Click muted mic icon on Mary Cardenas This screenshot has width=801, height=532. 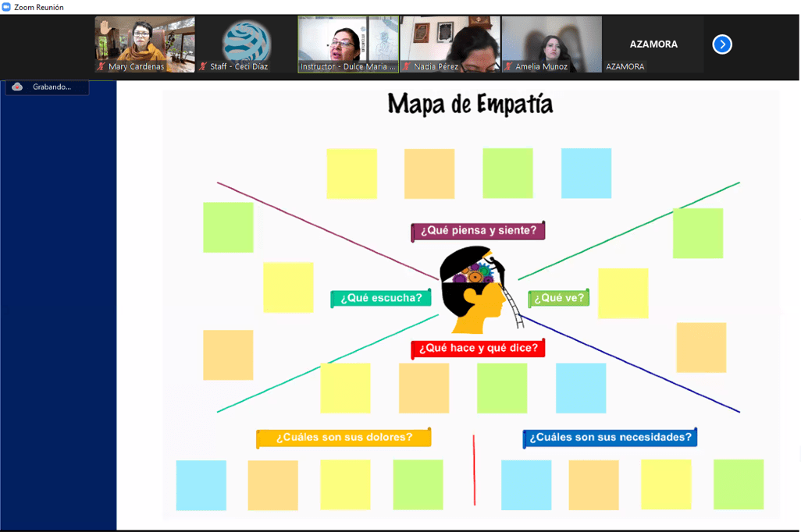(102, 67)
